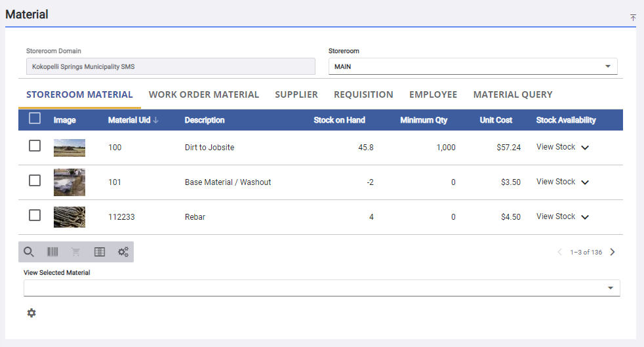Click the barcode scan icon
Image resolution: width=644 pixels, height=347 pixels.
[x=52, y=252]
